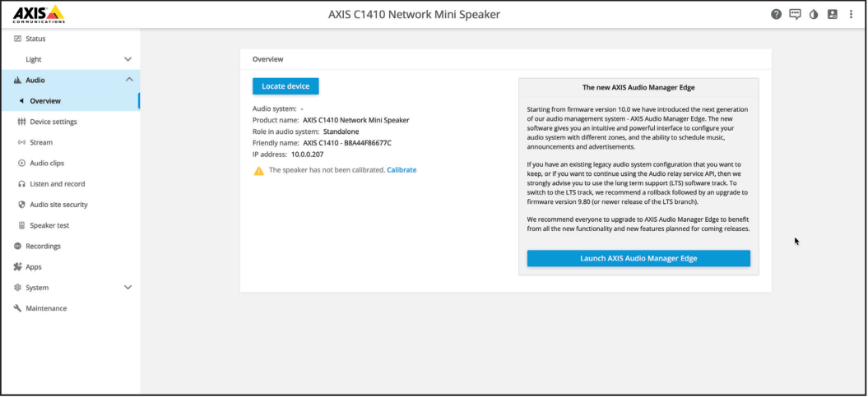Collapse the Audio section chevron

(128, 80)
